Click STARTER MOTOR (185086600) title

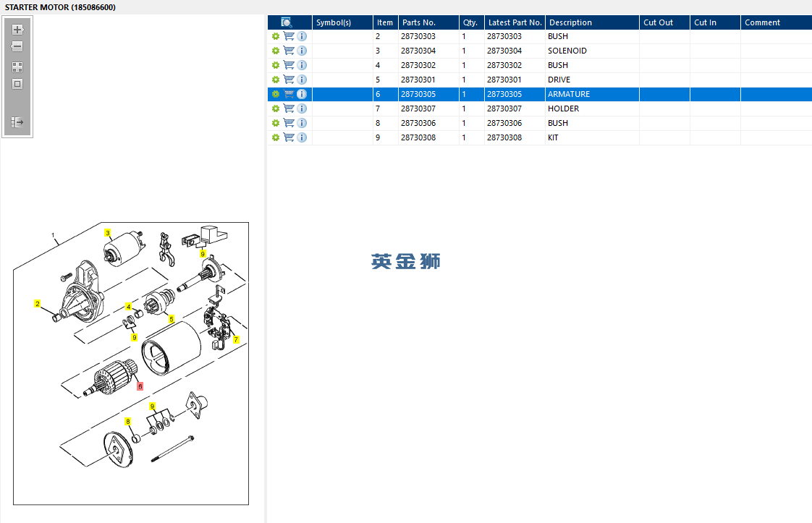pos(60,7)
